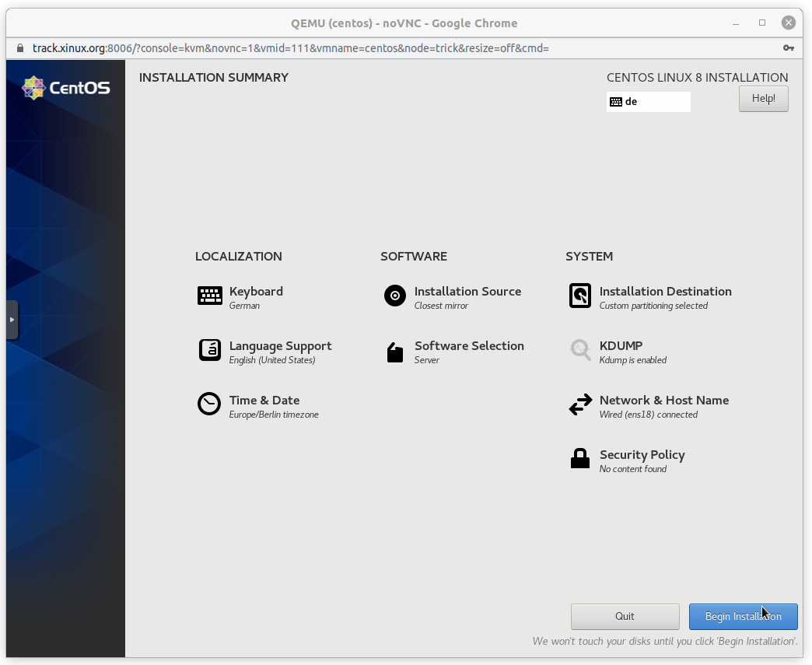Viewport: 812px width, 665px height.
Task: Open the Help! button
Action: [763, 99]
